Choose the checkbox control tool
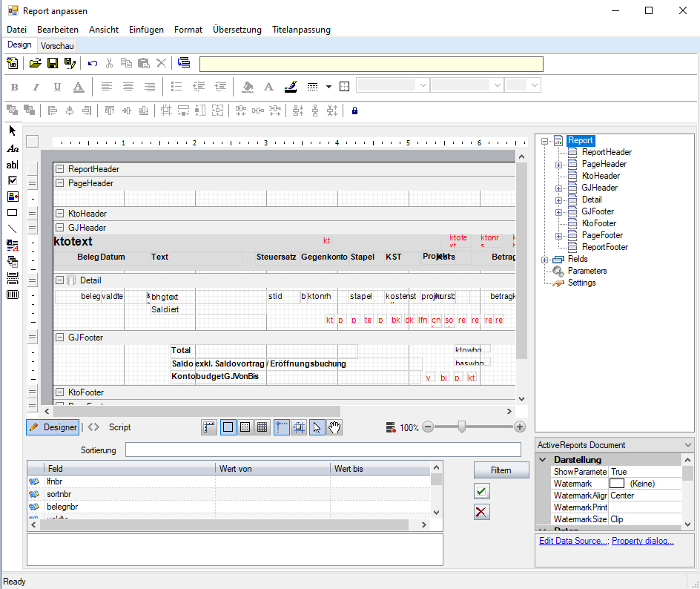Screen dimensions: 700x589 [12, 180]
